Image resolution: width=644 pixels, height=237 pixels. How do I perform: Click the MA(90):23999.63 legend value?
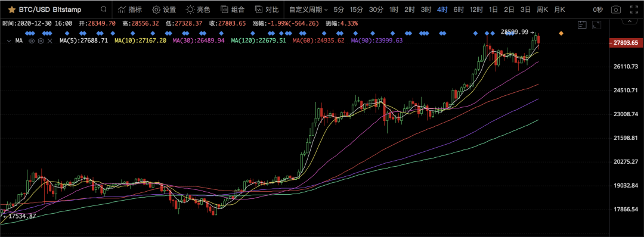[x=376, y=40]
